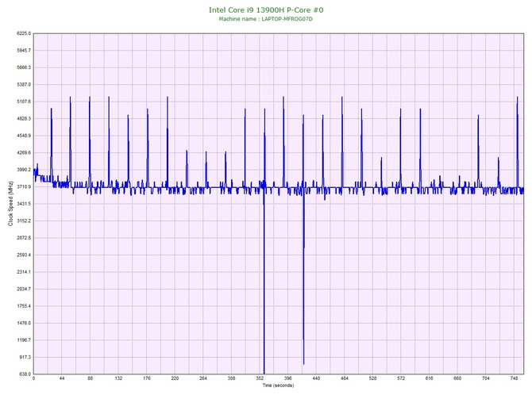Select the 2314.1 y-axis value
The width and height of the screenshot is (532, 399).
pyautogui.click(x=24, y=272)
